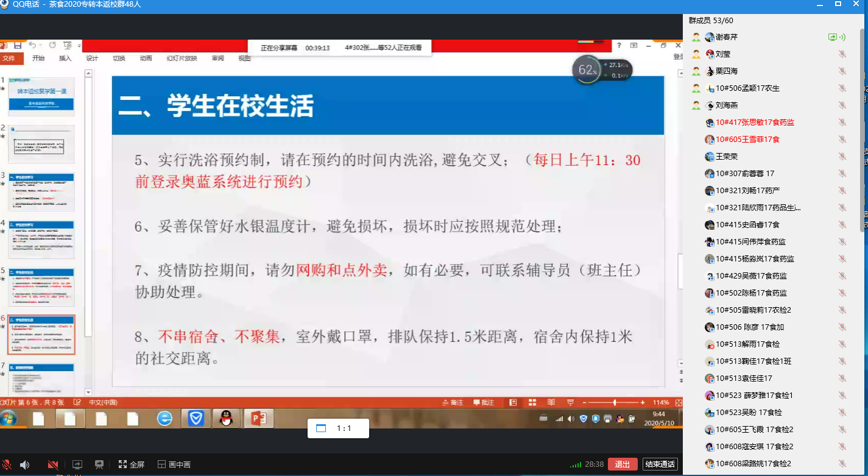Click the 1:1 scale button

(x=338, y=428)
